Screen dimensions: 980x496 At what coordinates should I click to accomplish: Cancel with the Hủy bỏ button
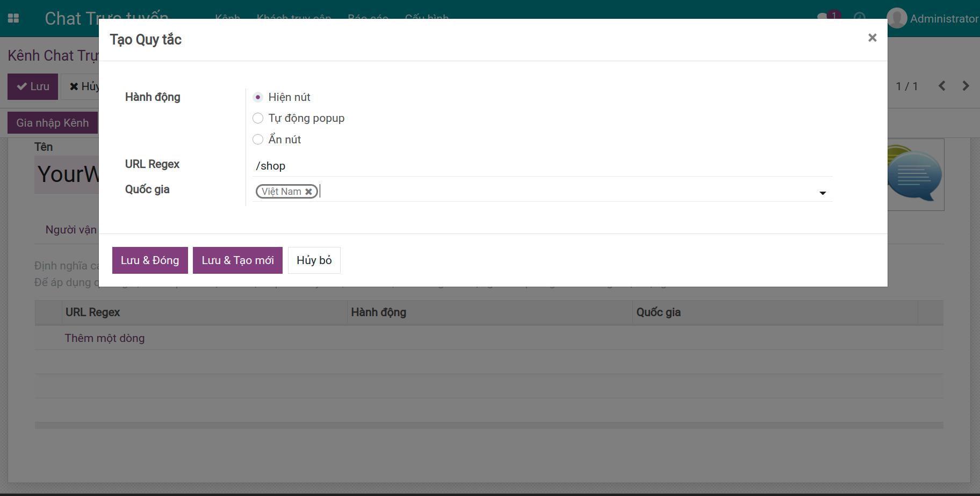pos(314,260)
